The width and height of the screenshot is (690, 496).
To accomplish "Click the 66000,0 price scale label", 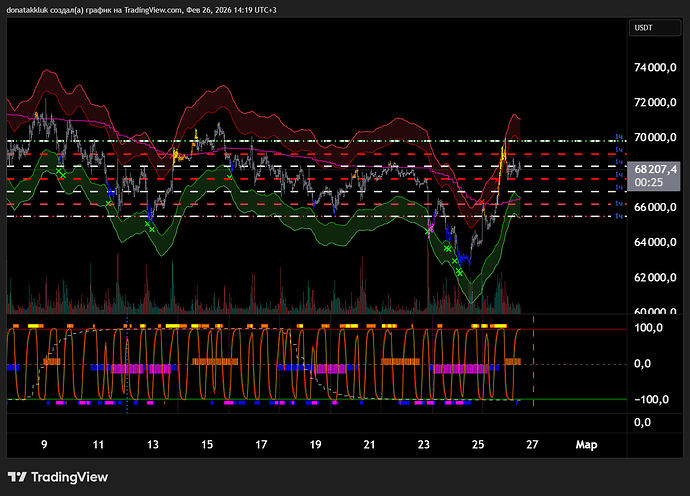I will click(x=655, y=208).
